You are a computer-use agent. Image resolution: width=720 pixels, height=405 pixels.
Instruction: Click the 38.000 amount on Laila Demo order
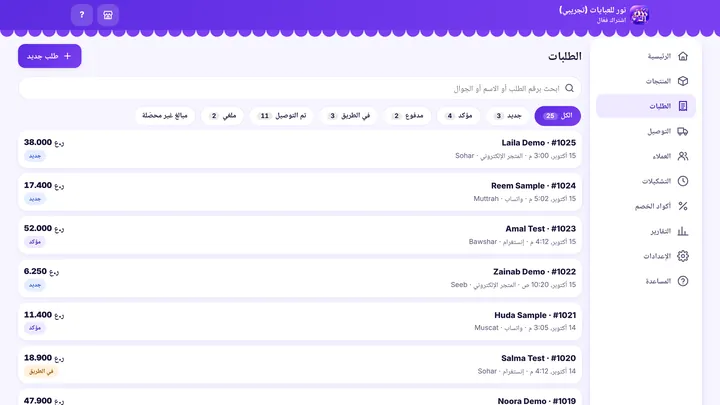[44, 142]
